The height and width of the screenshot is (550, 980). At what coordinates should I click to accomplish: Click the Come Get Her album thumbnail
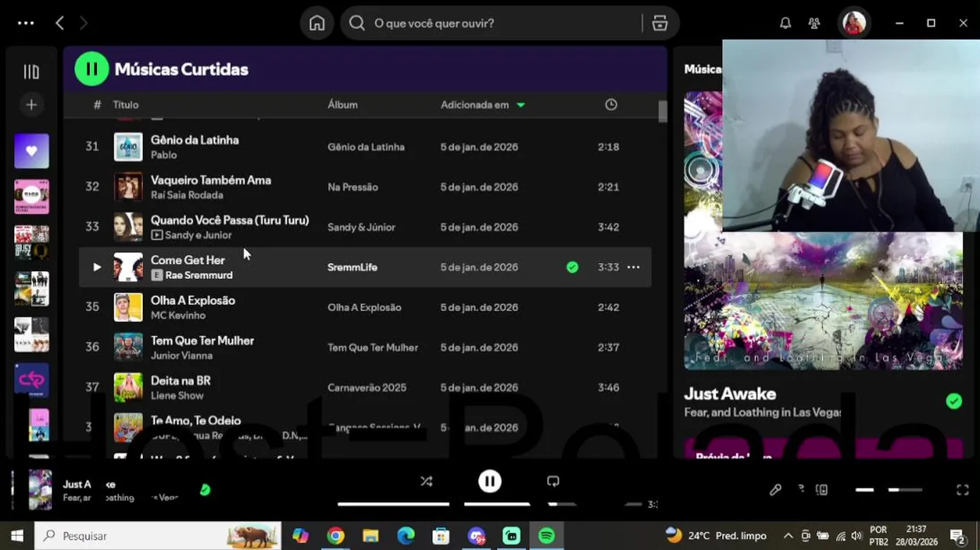128,267
